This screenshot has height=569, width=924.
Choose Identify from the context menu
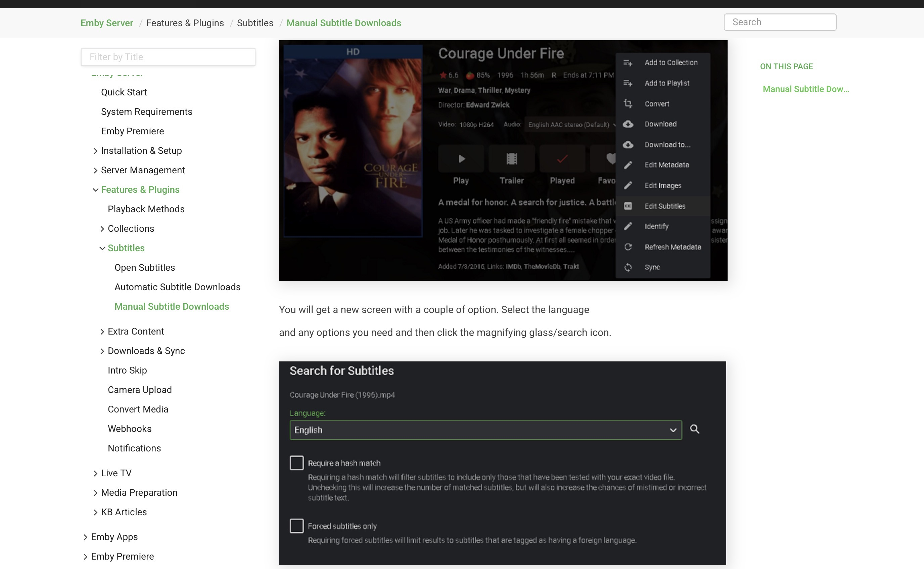coord(656,226)
